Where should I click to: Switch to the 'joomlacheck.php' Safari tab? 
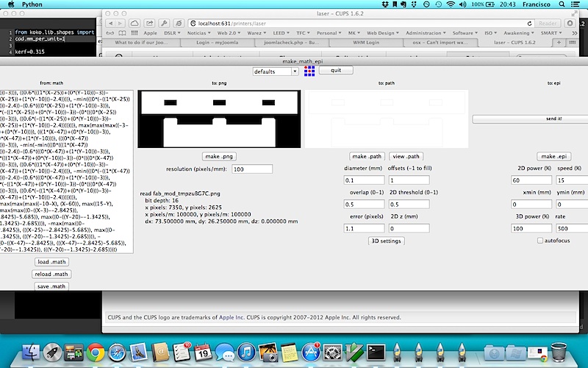291,43
